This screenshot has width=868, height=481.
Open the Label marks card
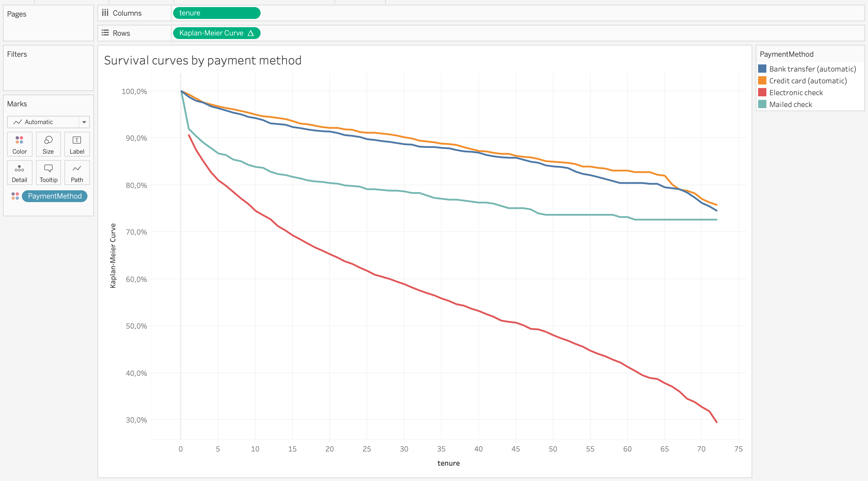[x=77, y=144]
